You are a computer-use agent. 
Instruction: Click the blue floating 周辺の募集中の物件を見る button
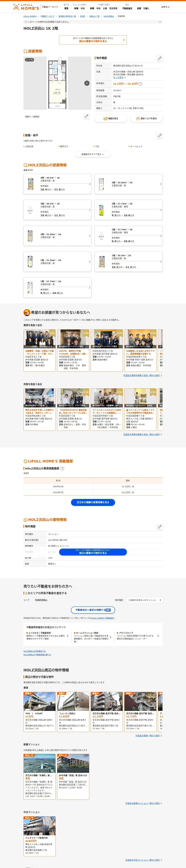point(93,552)
